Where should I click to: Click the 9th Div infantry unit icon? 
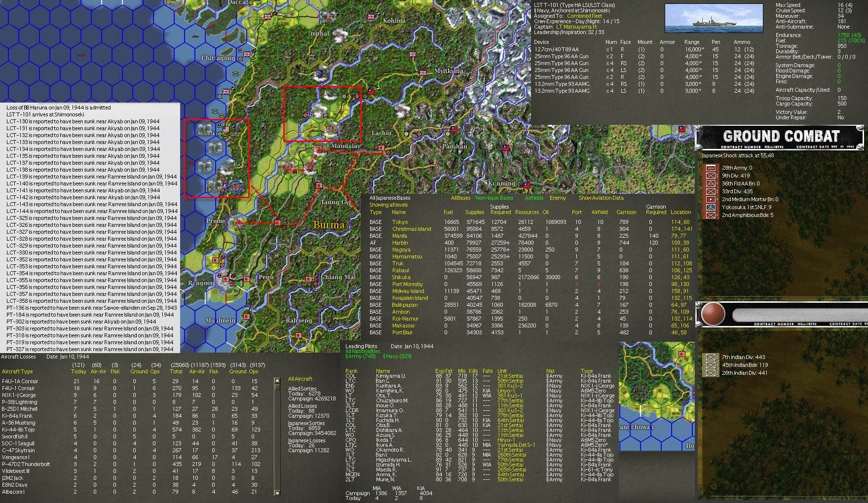coord(711,176)
